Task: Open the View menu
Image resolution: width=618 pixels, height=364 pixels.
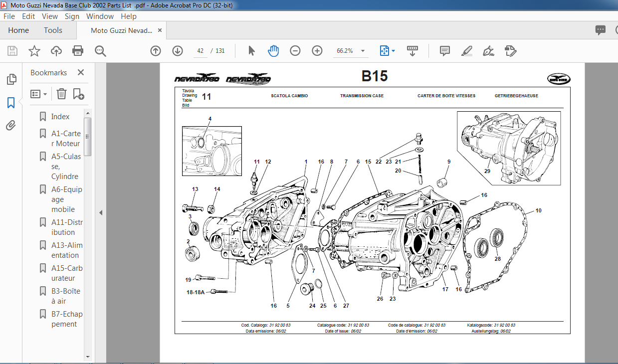Action: click(x=50, y=16)
